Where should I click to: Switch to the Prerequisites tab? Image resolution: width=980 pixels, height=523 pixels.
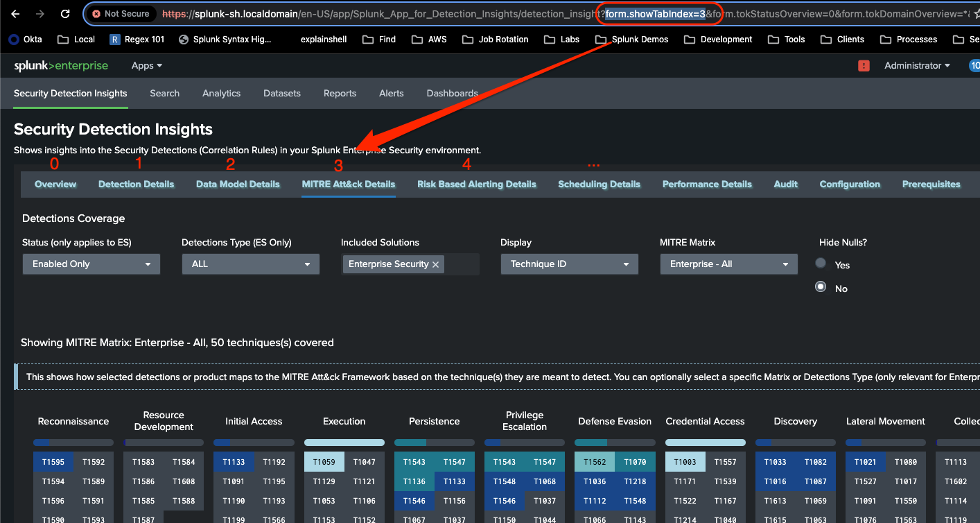(931, 185)
